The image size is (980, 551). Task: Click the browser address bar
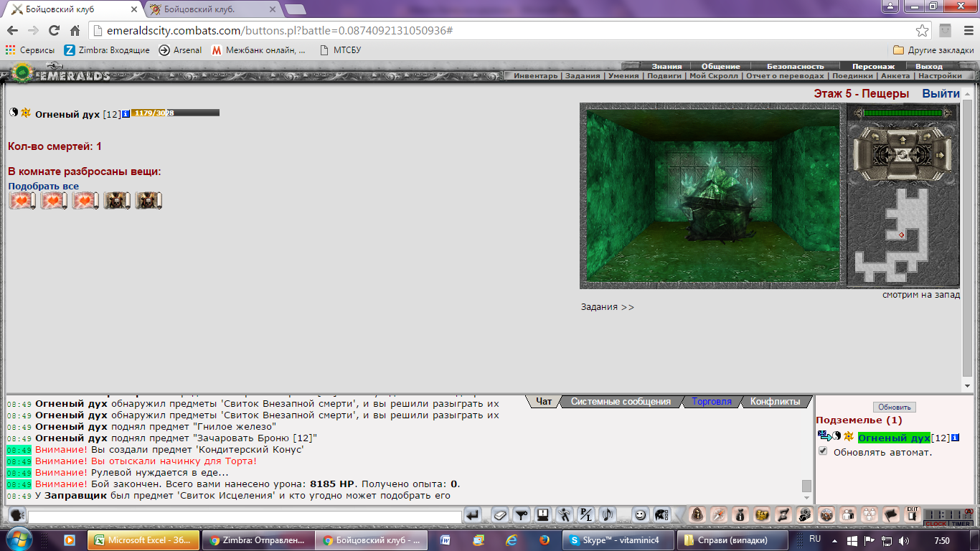point(502,31)
